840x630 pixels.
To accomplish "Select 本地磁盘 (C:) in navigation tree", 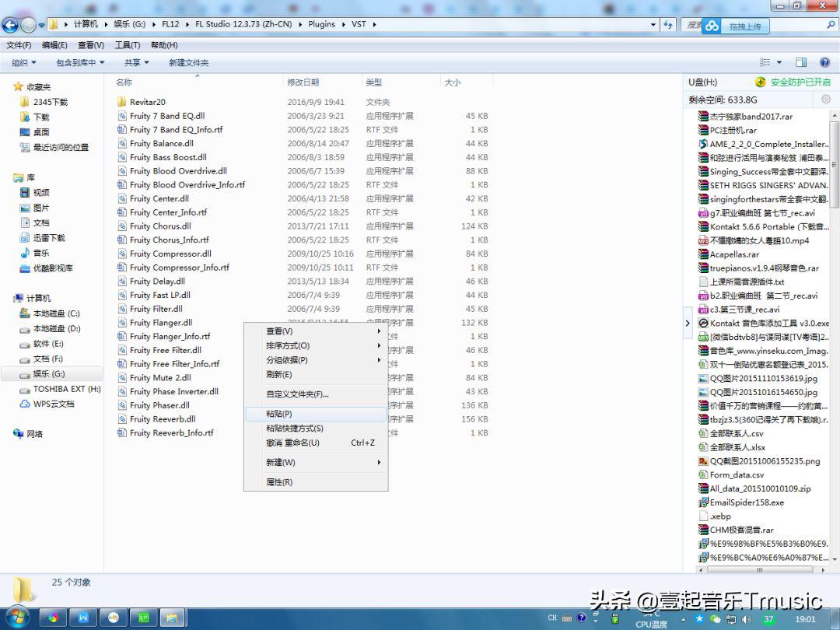I will [x=56, y=313].
